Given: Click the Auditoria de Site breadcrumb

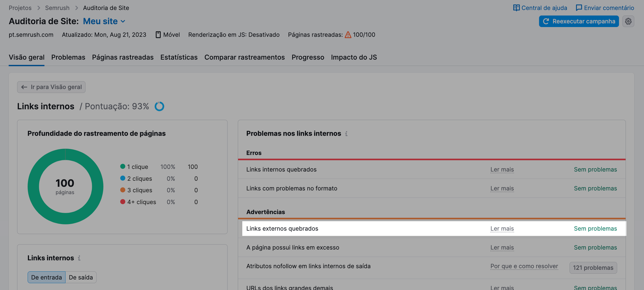Looking at the screenshot, I should [106, 8].
